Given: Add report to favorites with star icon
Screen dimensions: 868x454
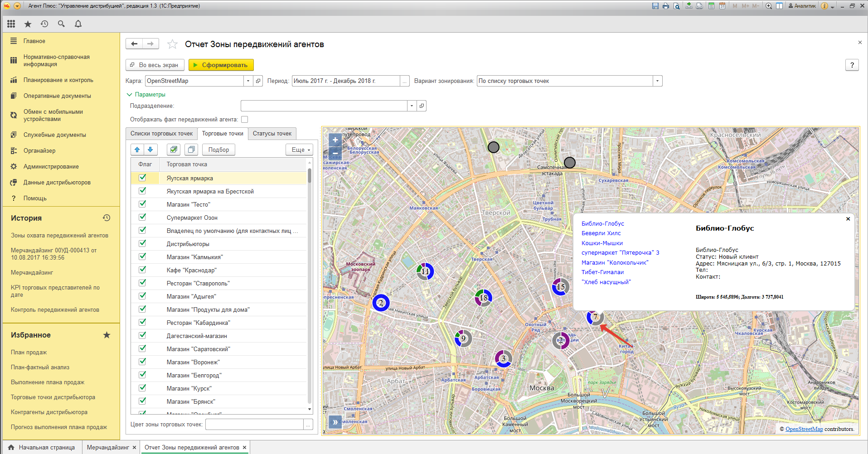Looking at the screenshot, I should (x=172, y=44).
